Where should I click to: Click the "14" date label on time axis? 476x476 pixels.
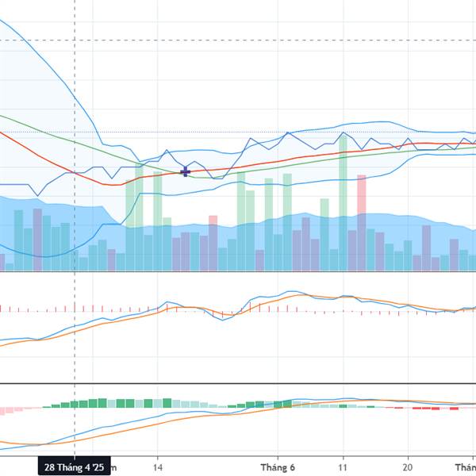point(157,467)
